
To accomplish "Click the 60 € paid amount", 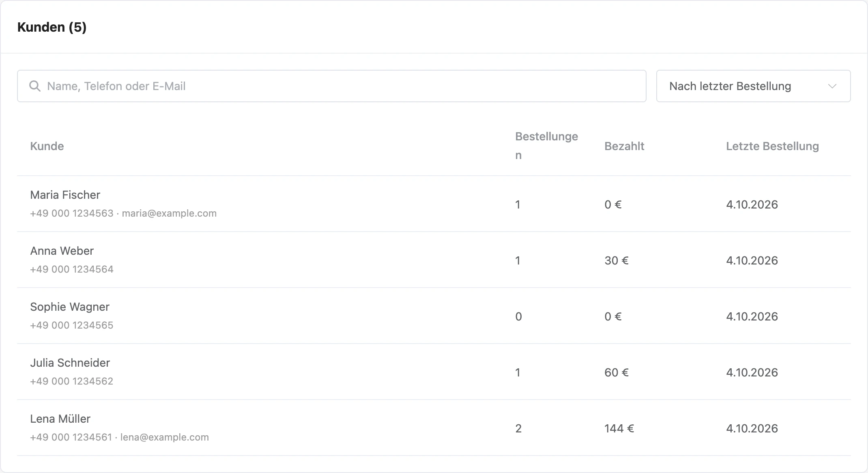I will (x=617, y=372).
